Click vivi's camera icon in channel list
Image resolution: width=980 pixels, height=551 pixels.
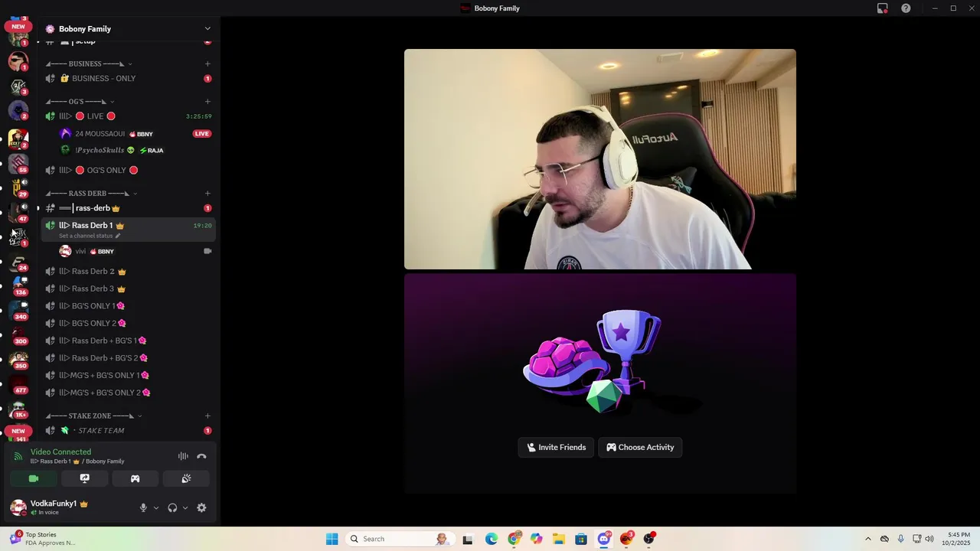207,251
